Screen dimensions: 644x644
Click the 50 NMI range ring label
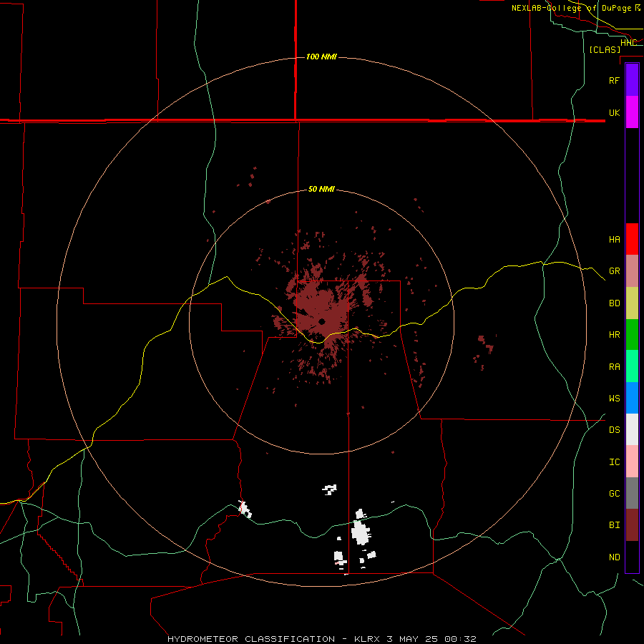pos(321,190)
